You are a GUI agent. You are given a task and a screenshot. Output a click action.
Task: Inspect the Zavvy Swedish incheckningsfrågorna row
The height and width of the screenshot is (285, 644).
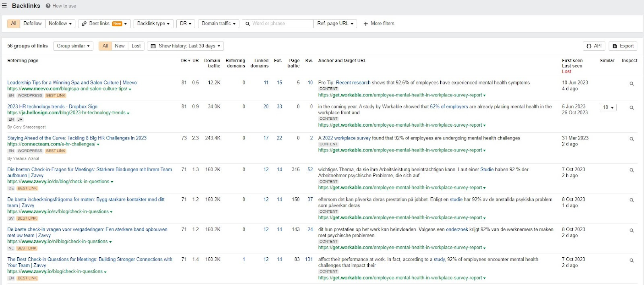632,200
